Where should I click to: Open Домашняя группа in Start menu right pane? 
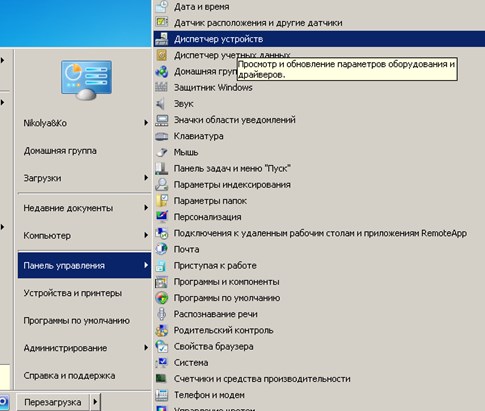[x=84, y=151]
